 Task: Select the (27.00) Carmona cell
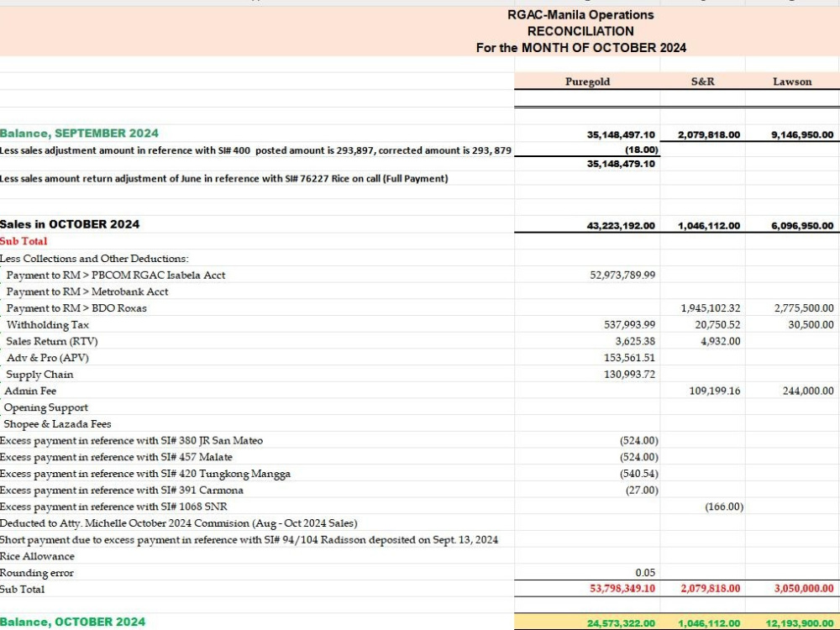642,491
